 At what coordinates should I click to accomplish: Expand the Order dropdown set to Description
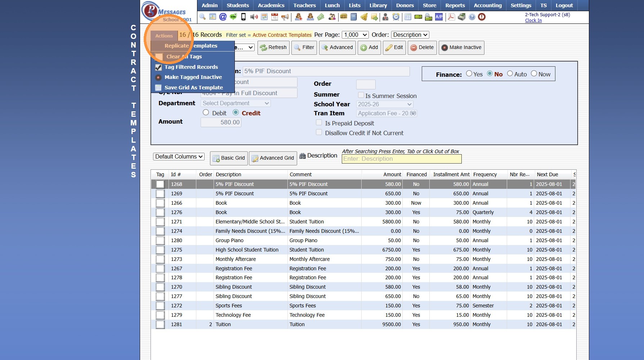(410, 35)
